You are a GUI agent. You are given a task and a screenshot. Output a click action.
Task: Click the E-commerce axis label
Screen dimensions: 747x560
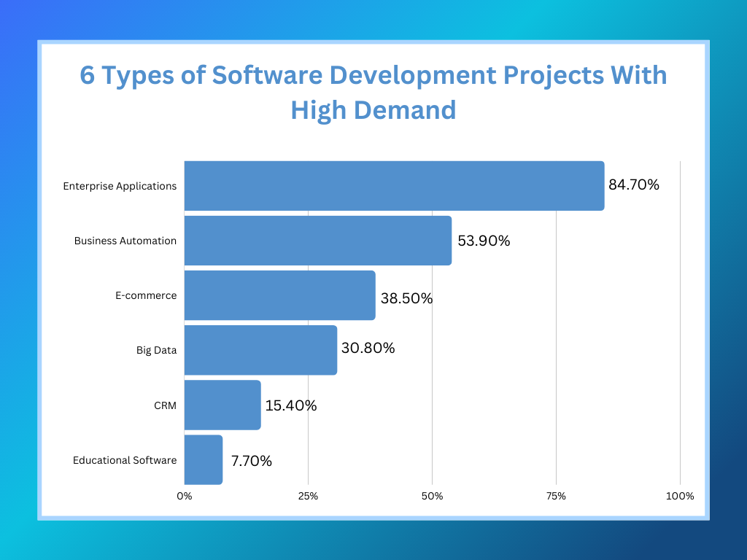[x=146, y=295]
